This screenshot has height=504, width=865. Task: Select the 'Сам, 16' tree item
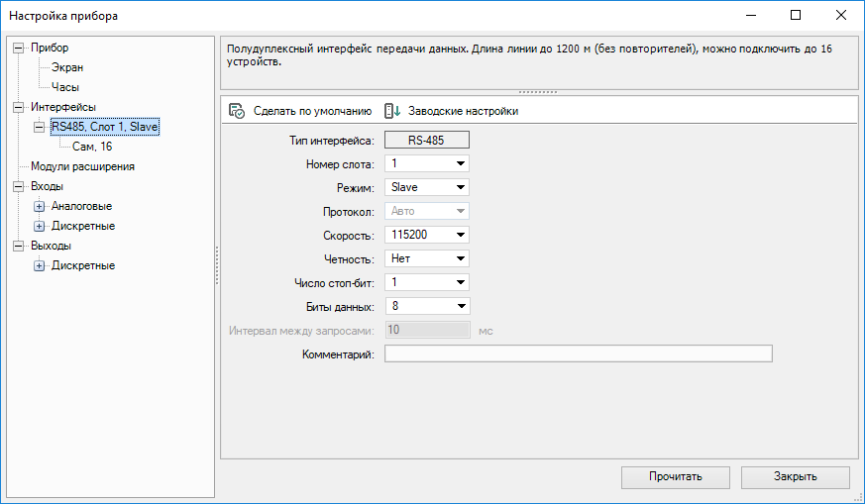coord(92,147)
